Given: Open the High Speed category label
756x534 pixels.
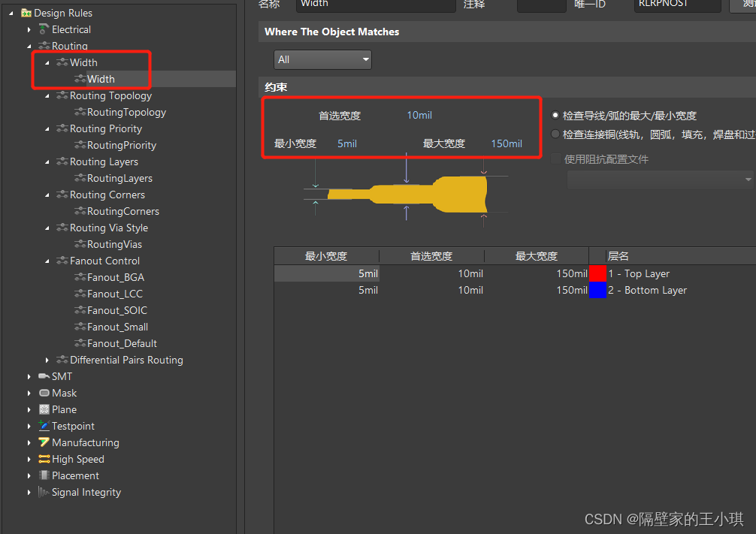Looking at the screenshot, I should coord(77,459).
